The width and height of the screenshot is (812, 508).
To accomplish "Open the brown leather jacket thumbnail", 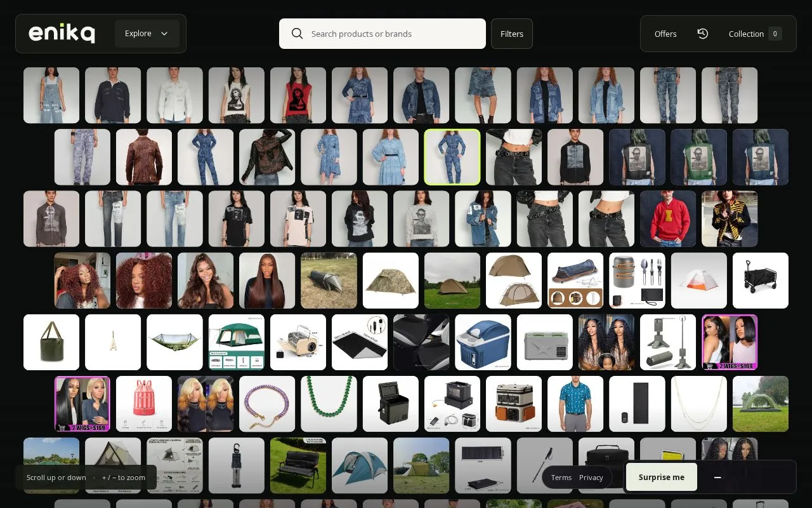I will [144, 157].
